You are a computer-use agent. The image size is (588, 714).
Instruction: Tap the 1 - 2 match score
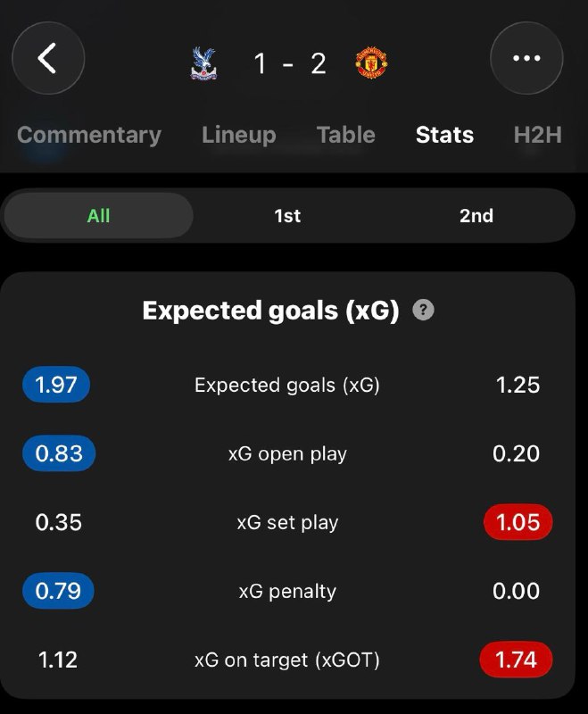(290, 63)
